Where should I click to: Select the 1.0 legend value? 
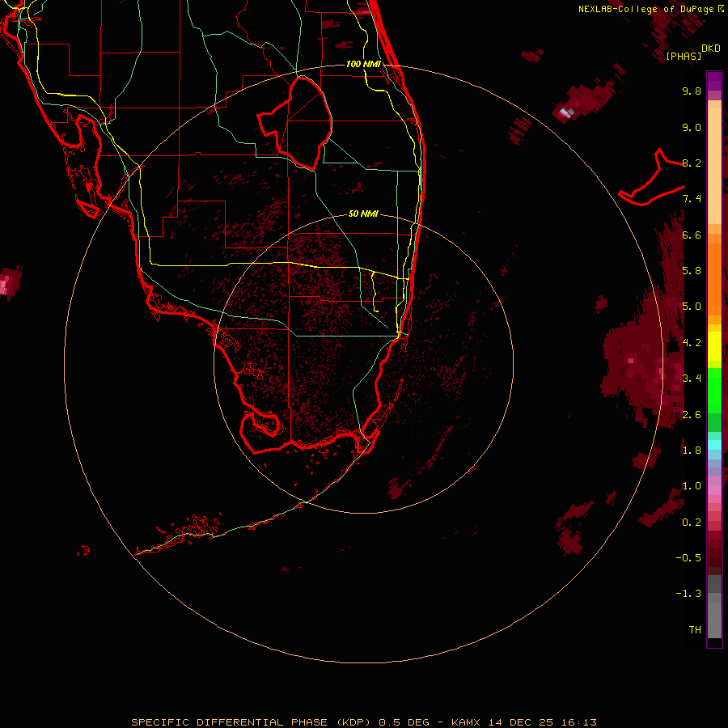click(692, 486)
